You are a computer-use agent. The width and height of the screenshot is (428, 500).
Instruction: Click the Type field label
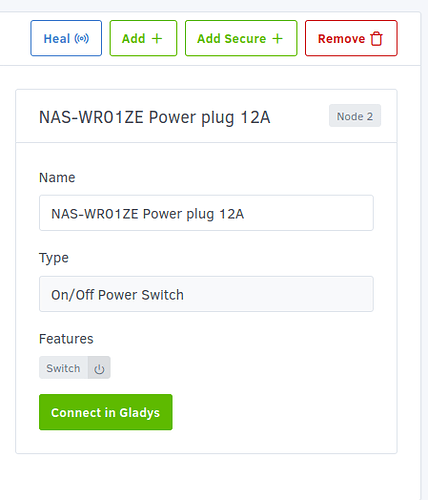(54, 258)
